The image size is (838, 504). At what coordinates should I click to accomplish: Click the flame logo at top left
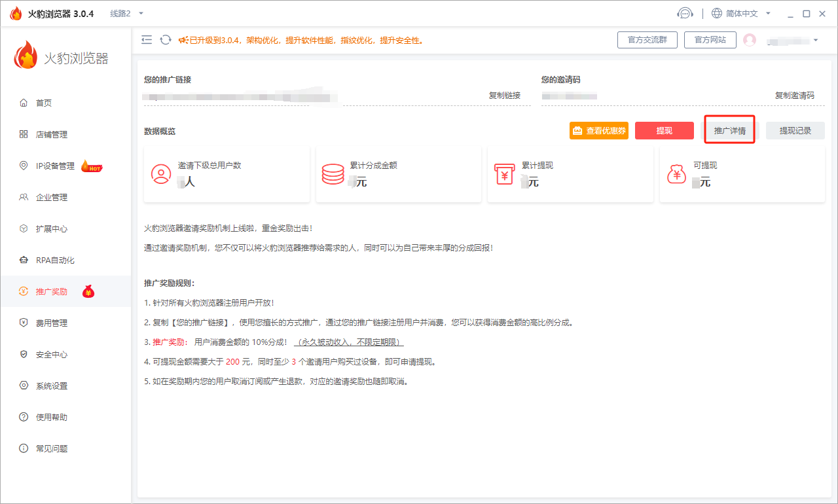pyautogui.click(x=14, y=12)
